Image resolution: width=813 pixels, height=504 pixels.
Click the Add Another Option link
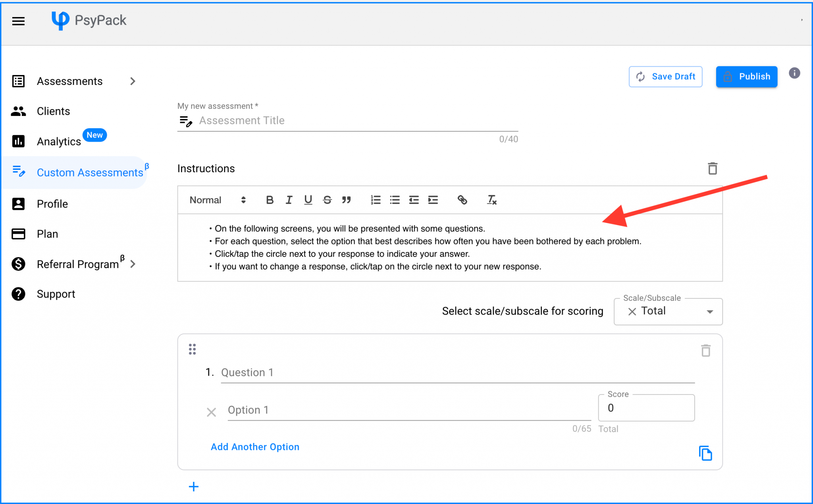(x=255, y=446)
